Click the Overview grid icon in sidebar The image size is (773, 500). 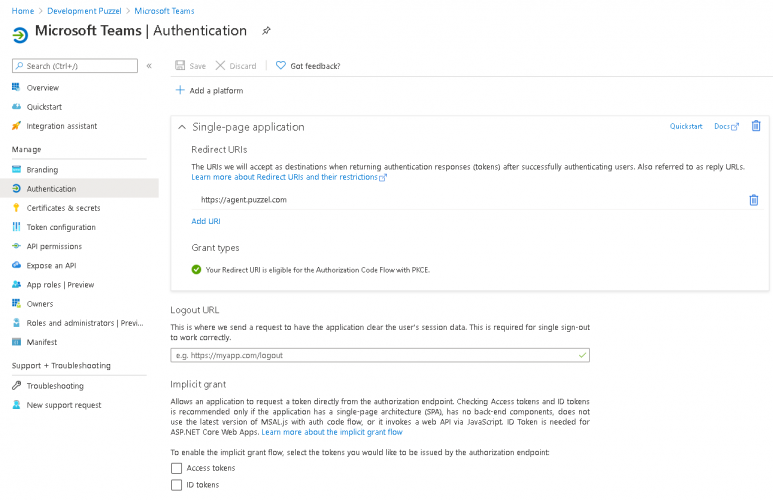tap(16, 87)
